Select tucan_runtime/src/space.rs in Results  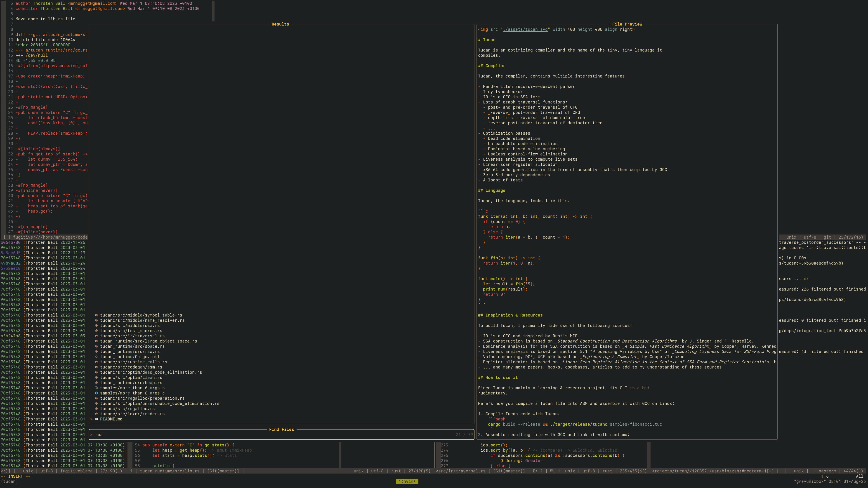(132, 346)
